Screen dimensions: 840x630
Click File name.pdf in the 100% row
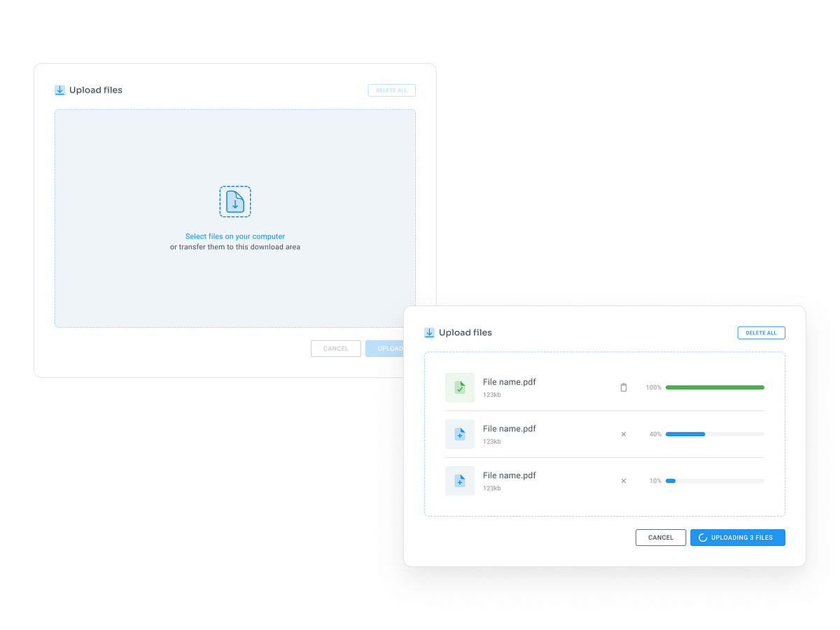(x=510, y=382)
